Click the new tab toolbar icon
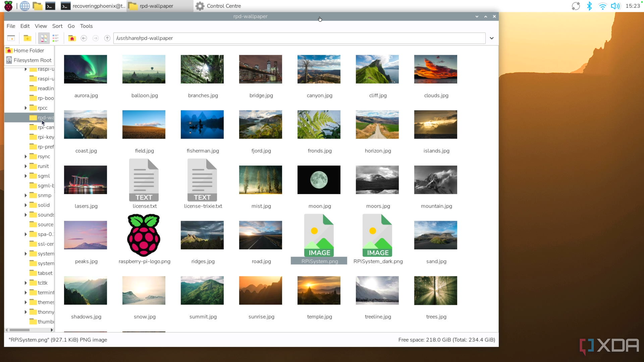 (x=11, y=38)
